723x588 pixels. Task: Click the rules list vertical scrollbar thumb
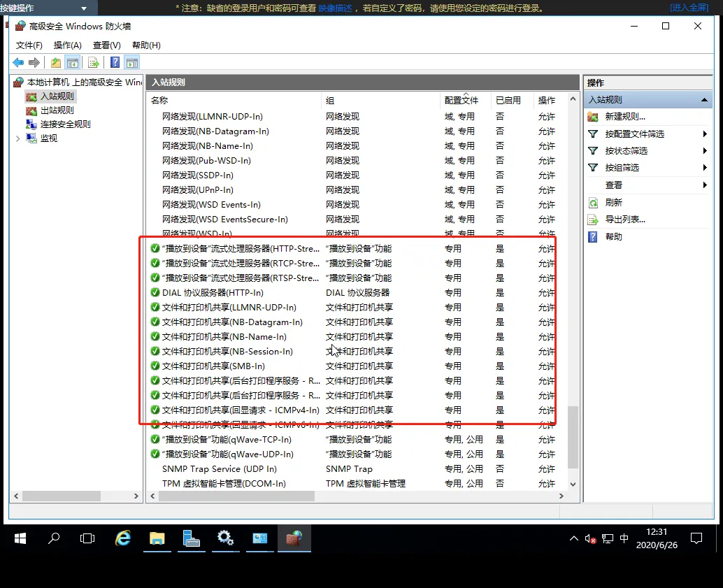(573, 437)
